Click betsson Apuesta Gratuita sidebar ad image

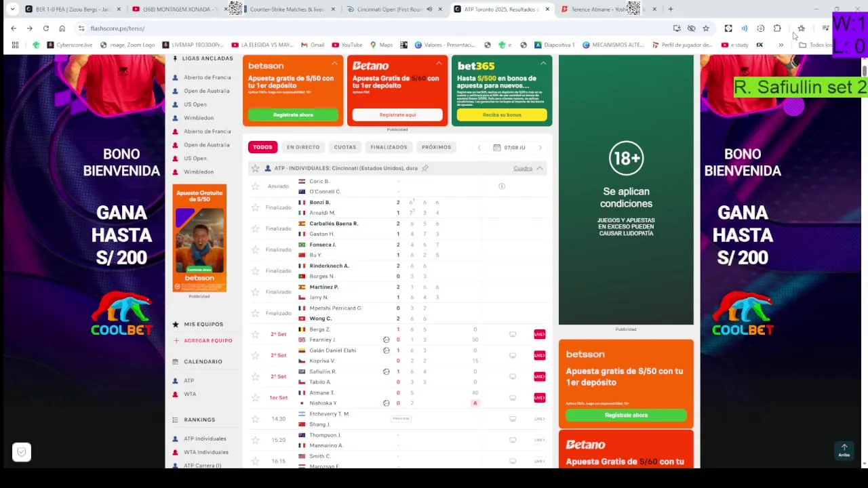[199, 238]
